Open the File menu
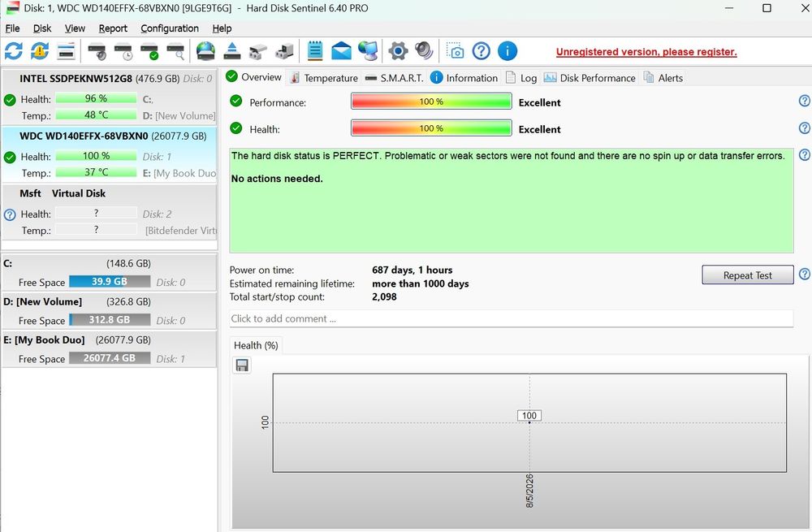The height and width of the screenshot is (532, 812). click(x=12, y=28)
